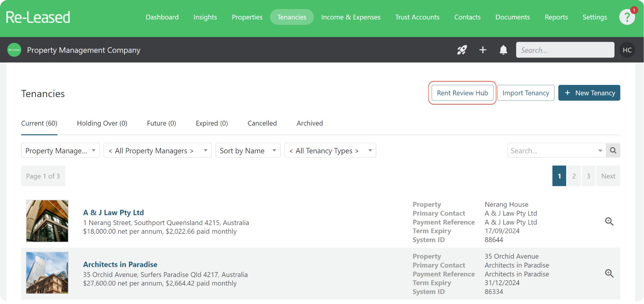The height and width of the screenshot is (304, 644).
Task: Click term expiry '31/12/2024'
Action: (x=502, y=283)
